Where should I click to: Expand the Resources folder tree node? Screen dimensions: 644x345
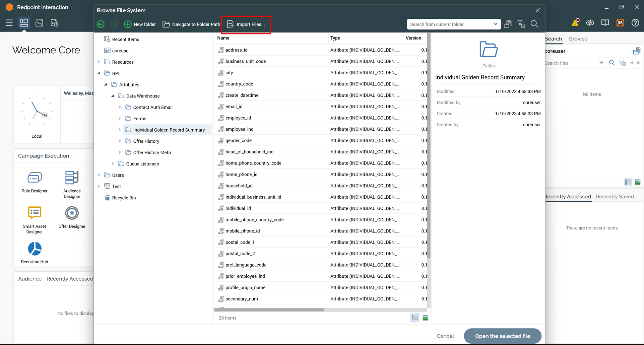tap(99, 62)
